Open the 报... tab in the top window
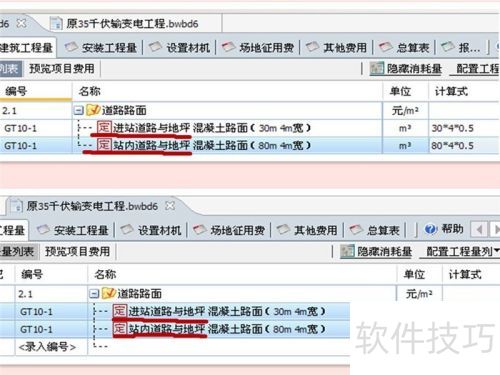500x375 pixels. (x=461, y=48)
